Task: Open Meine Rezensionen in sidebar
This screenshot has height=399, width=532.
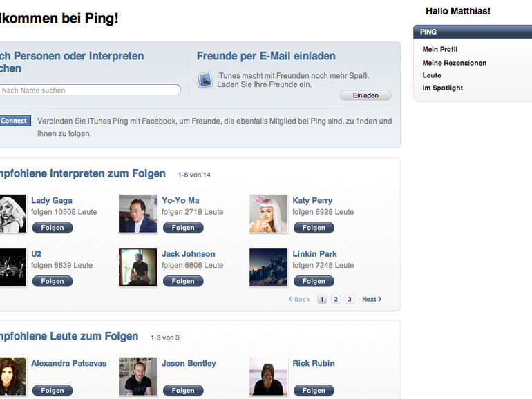Action: coord(455,63)
